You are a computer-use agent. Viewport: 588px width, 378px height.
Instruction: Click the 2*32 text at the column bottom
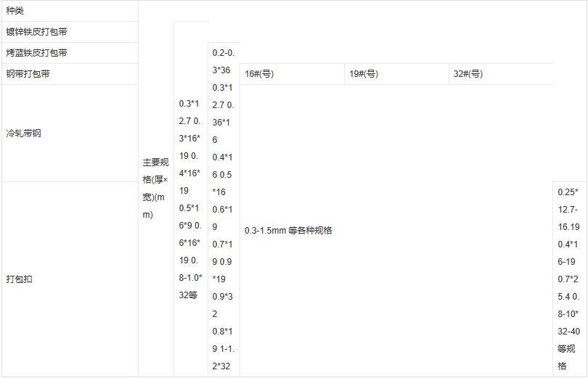pos(221,366)
